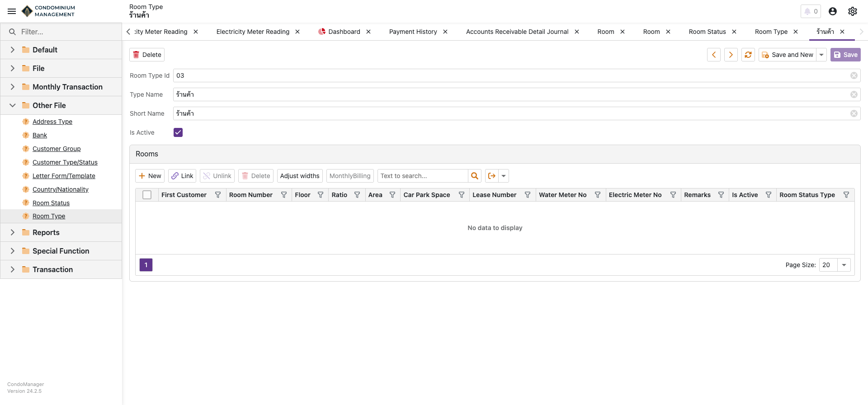This screenshot has width=868, height=405.
Task: Go to previous record arrow
Action: (x=714, y=55)
